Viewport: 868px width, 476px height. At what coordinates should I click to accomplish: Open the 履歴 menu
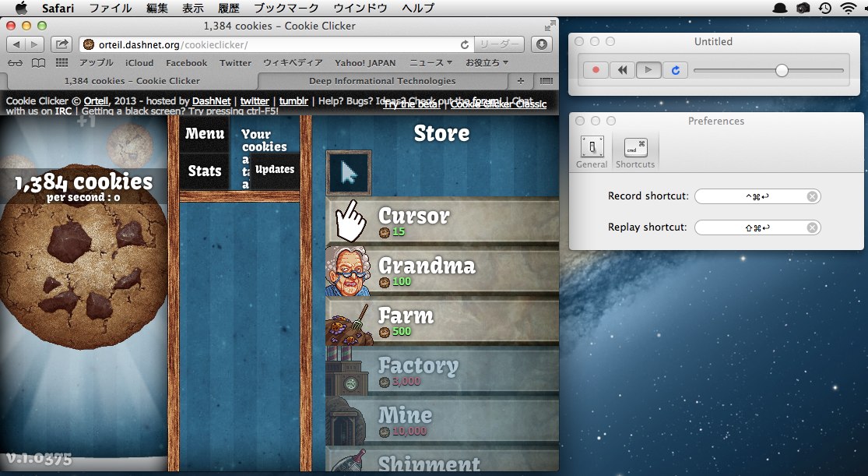pos(228,8)
